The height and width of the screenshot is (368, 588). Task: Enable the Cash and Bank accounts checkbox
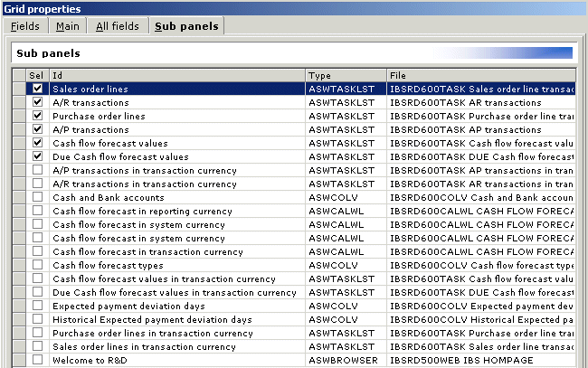coord(37,198)
